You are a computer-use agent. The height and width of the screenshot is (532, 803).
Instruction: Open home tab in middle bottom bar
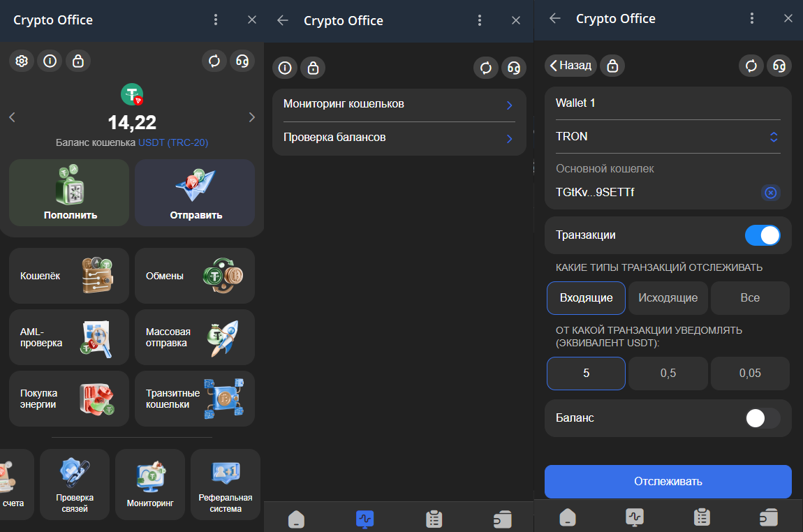(297, 519)
